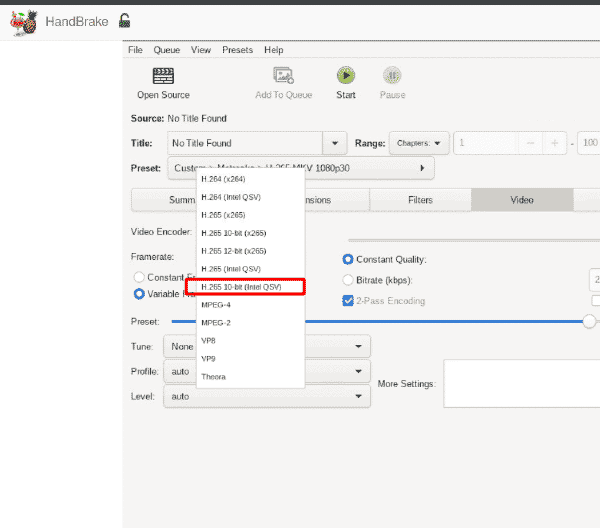Click the No Title Found title field
600x528 pixels.
[245, 143]
